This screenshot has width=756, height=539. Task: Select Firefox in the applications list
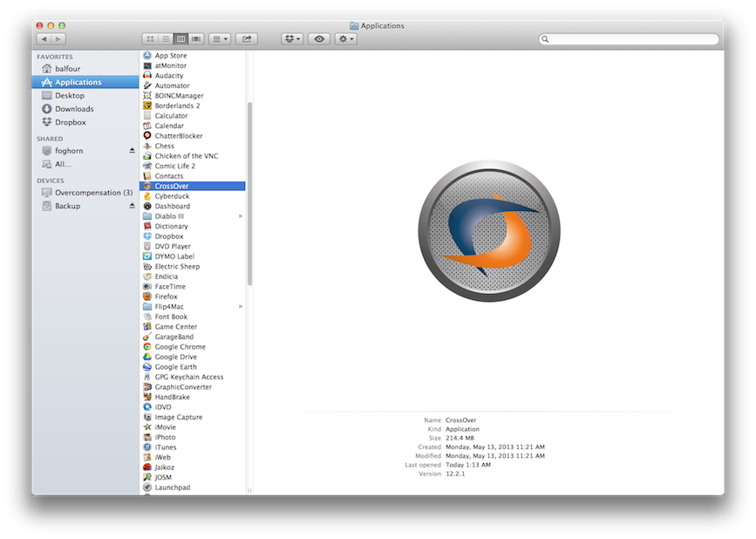tap(166, 297)
